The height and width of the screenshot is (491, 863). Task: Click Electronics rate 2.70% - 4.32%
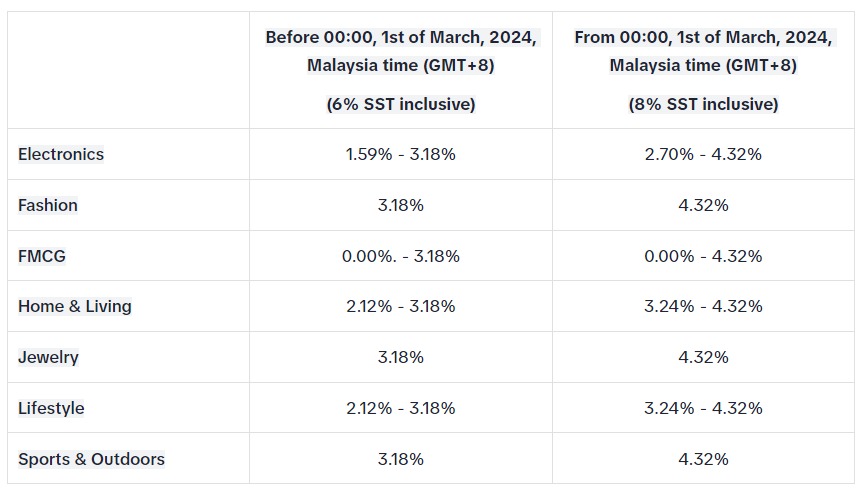click(x=703, y=154)
